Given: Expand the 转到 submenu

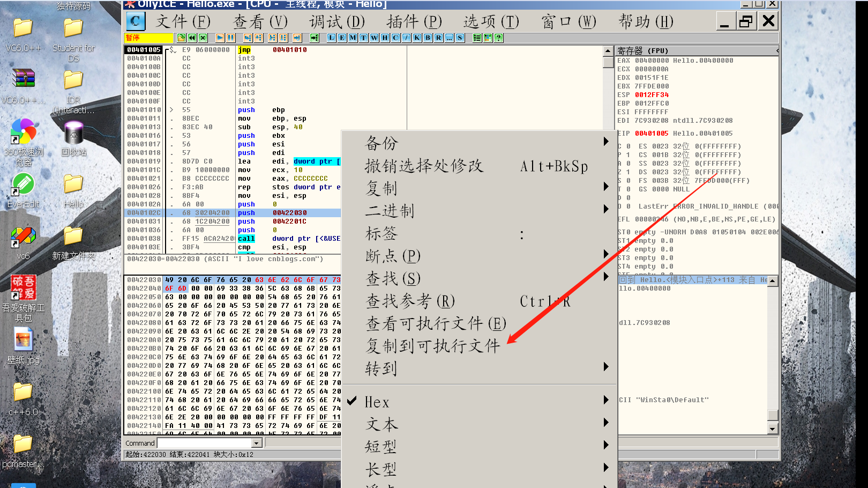Looking at the screenshot, I should (478, 368).
